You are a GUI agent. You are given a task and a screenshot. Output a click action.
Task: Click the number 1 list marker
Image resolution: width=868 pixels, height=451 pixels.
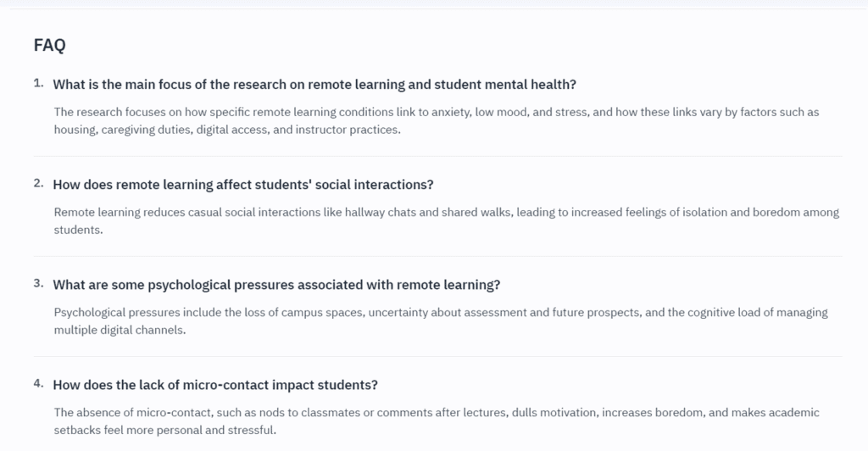point(38,83)
